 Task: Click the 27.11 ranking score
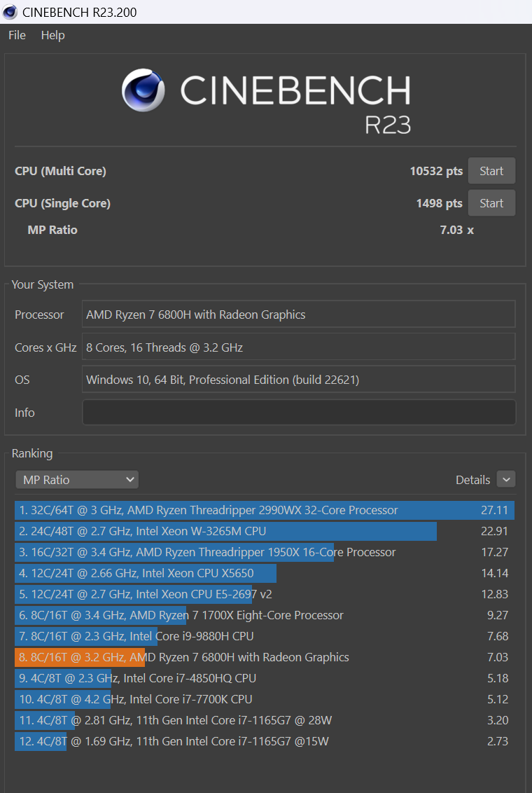494,510
